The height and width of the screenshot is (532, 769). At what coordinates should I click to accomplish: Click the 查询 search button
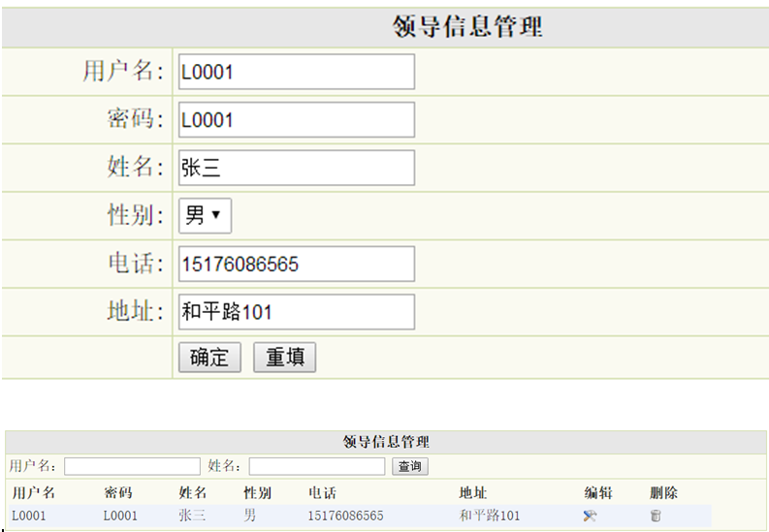tap(410, 466)
